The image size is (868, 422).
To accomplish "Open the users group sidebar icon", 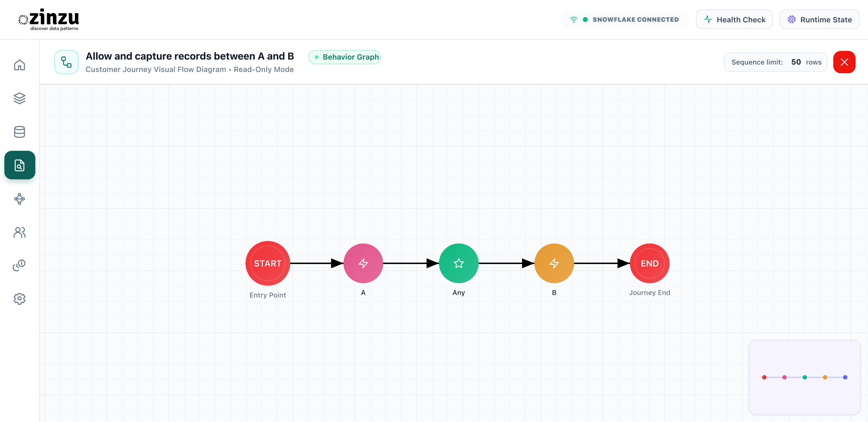I will (20, 232).
